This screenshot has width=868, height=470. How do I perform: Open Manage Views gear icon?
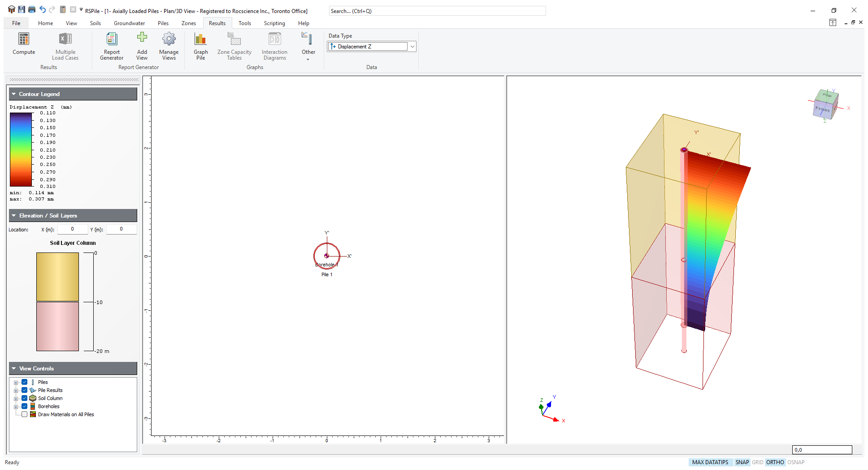click(x=169, y=39)
